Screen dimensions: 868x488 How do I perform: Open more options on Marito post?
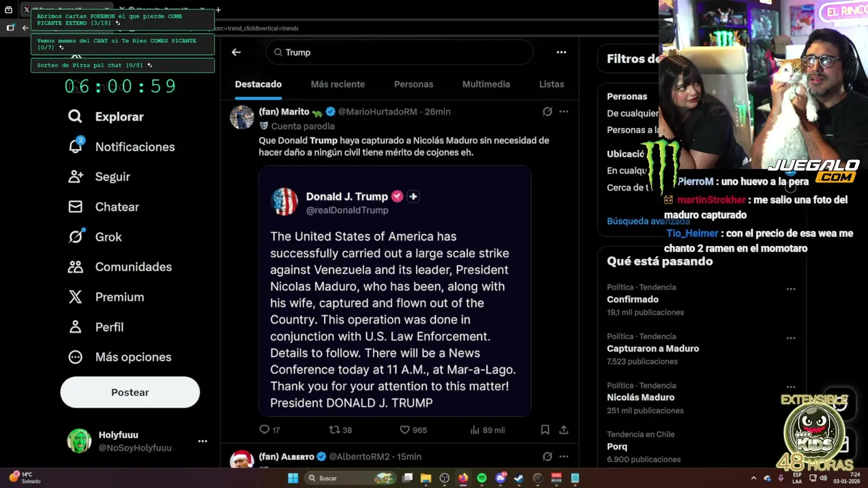564,112
